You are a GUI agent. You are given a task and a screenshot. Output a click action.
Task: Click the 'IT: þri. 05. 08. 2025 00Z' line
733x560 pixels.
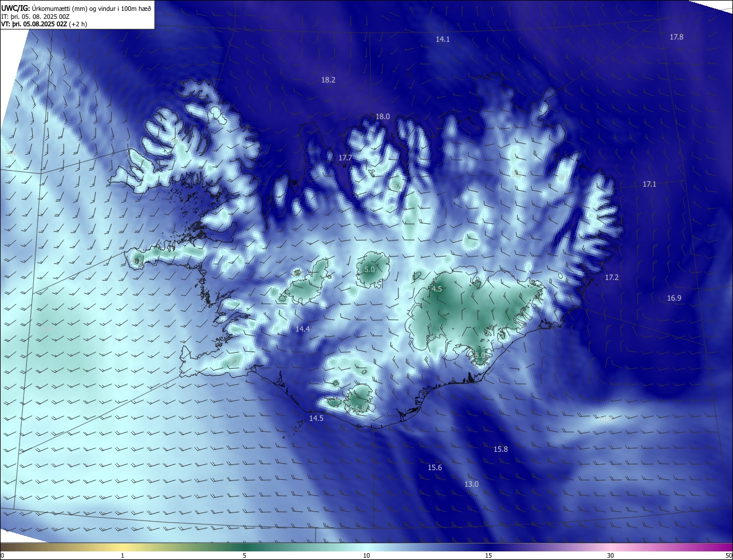click(x=36, y=16)
